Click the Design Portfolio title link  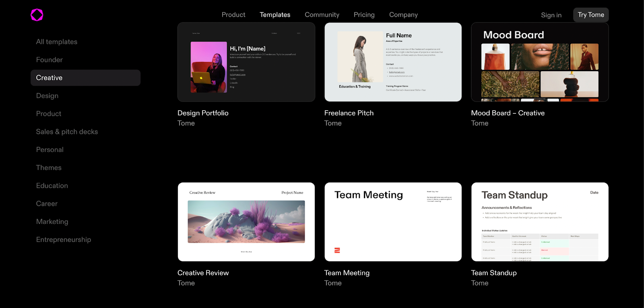point(203,113)
